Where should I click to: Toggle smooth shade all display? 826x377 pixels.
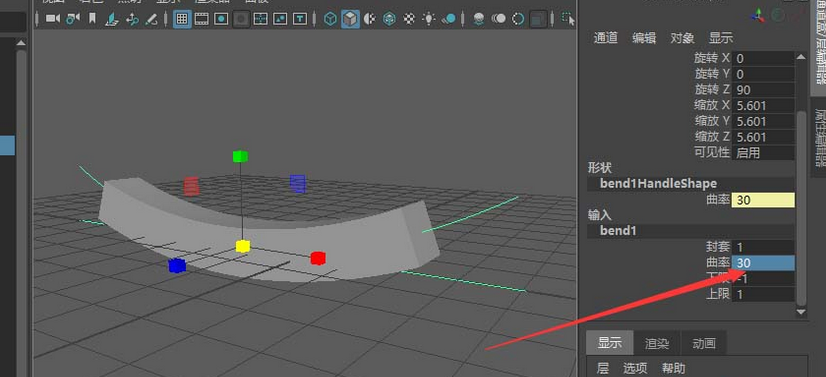pos(350,19)
